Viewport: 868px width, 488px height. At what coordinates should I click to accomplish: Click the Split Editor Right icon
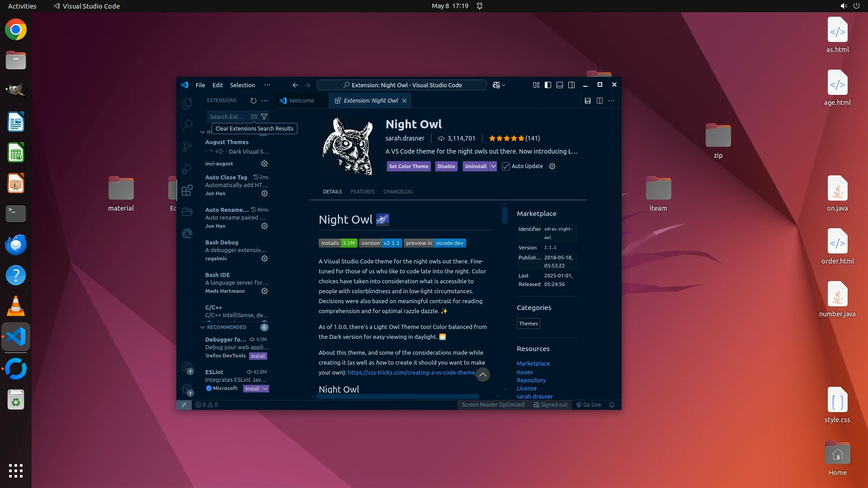click(x=599, y=101)
